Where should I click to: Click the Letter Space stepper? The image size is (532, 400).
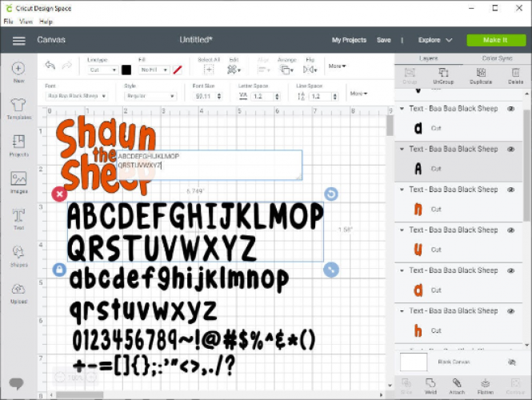click(x=277, y=96)
